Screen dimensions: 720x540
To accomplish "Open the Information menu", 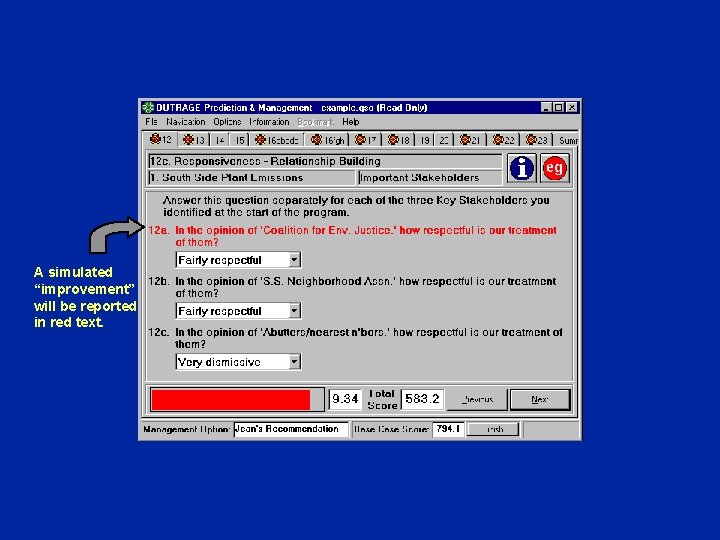I will pyautogui.click(x=269, y=122).
